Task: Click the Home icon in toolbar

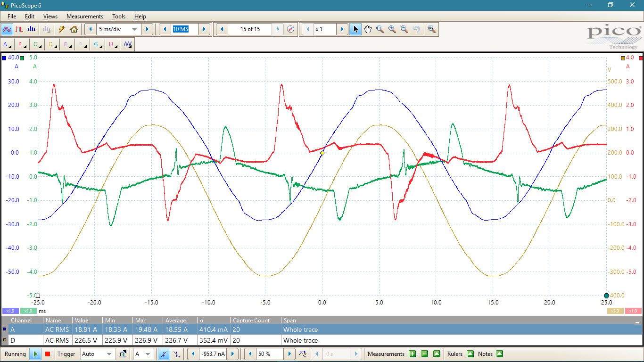Action: click(74, 29)
